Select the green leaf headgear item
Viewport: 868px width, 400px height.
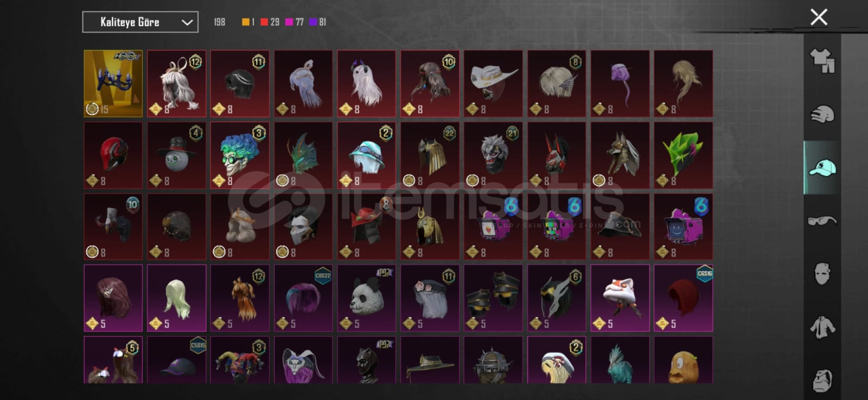pos(683,155)
